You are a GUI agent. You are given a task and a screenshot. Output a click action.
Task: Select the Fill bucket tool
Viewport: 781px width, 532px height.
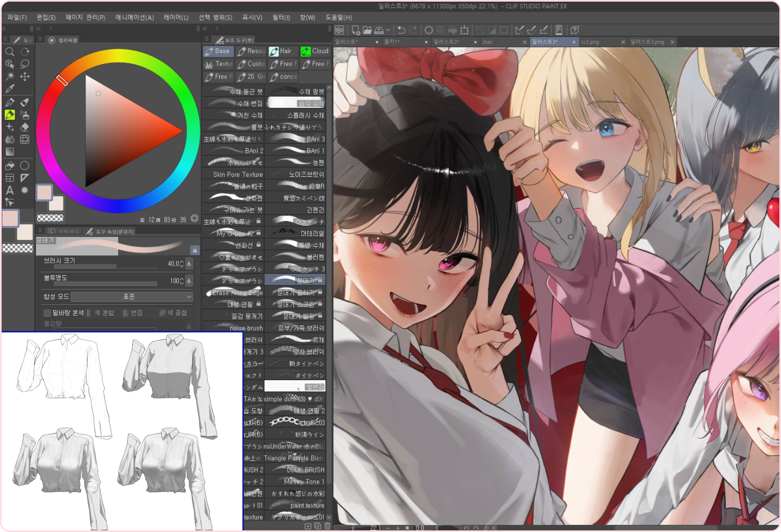click(x=10, y=165)
